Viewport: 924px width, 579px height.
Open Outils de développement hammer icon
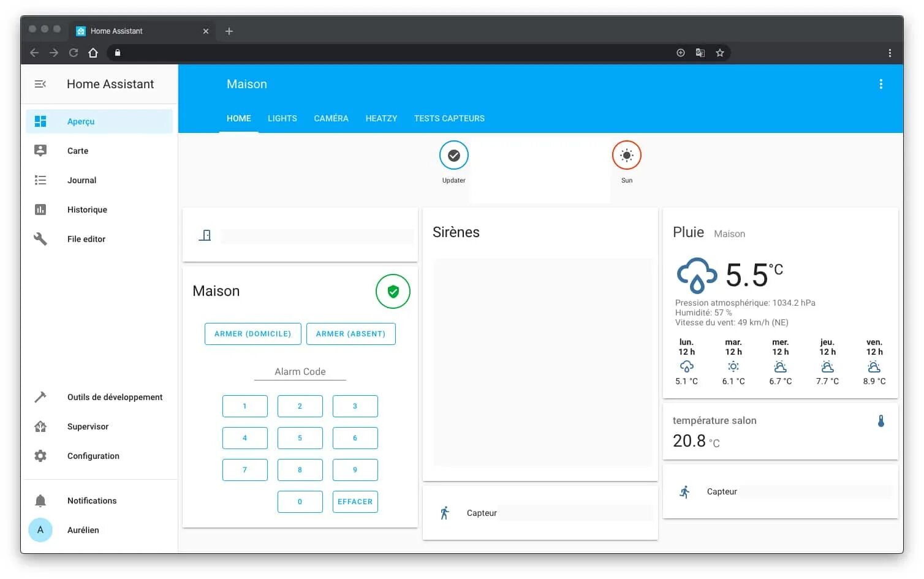point(40,397)
